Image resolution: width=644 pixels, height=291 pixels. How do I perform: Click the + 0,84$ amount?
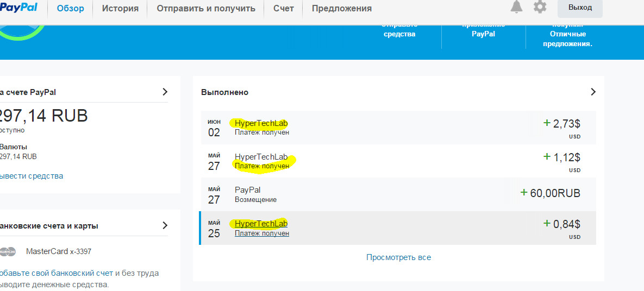(x=562, y=224)
